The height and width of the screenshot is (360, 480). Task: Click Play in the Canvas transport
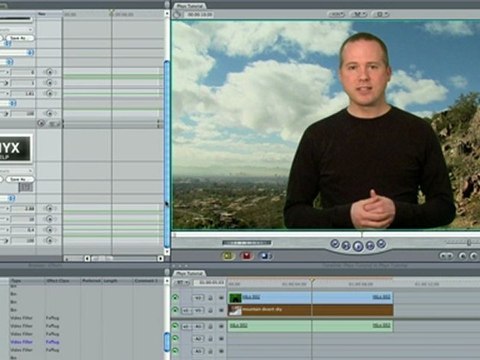click(x=358, y=246)
